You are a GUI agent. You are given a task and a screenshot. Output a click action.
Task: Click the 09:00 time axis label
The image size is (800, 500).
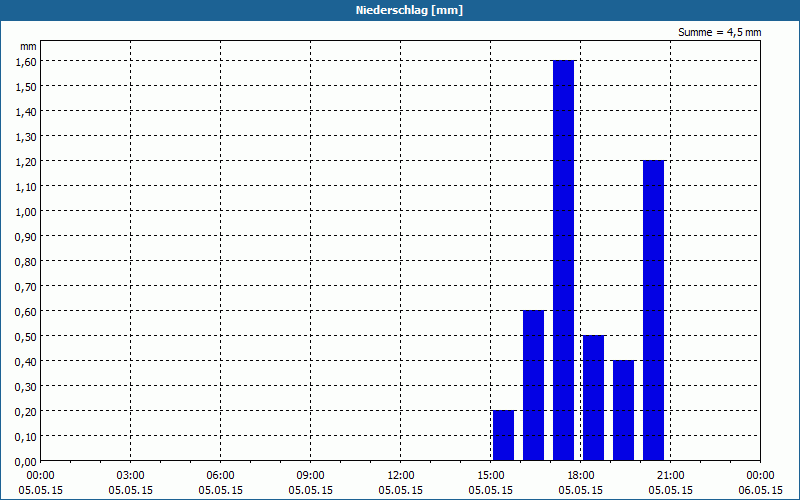(x=311, y=476)
